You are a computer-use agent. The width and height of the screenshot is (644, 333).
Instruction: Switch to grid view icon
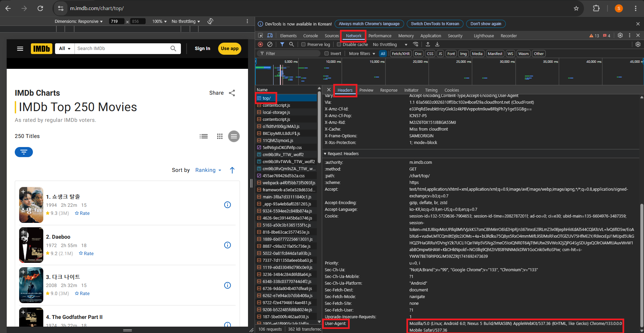tap(220, 136)
